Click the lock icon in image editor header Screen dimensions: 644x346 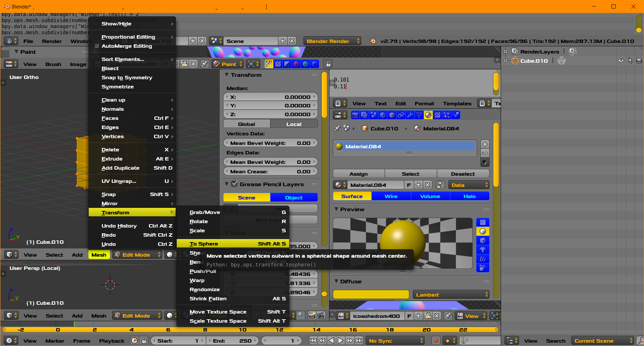(328, 64)
